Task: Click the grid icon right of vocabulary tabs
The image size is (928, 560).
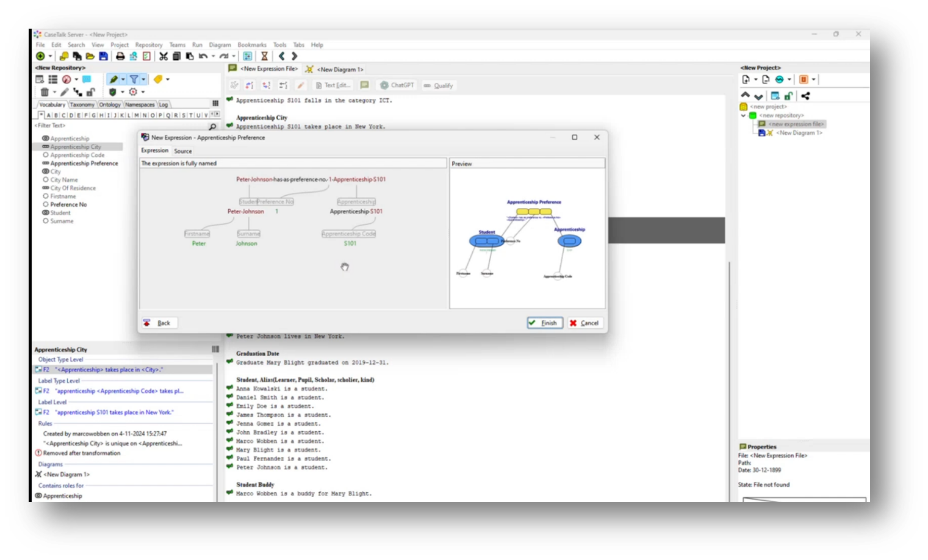Action: tap(215, 104)
